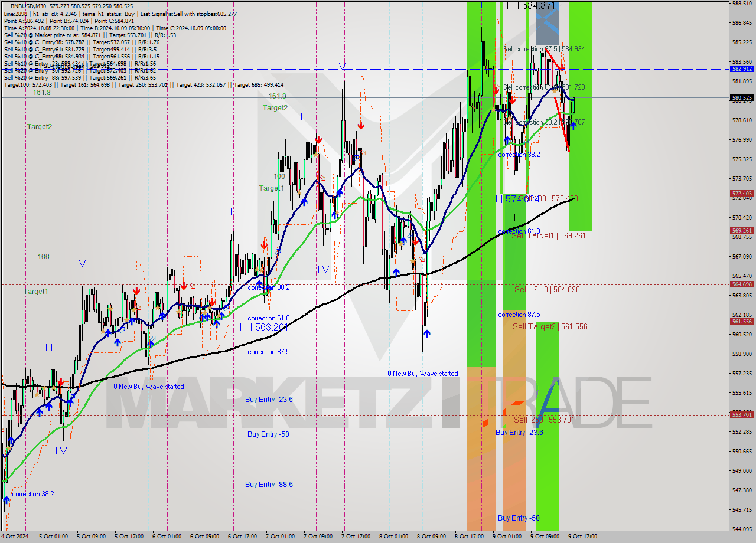Click the 'Sell correction 87.5 | 584.934' label
The height and width of the screenshot is (543, 756).
tap(544, 49)
